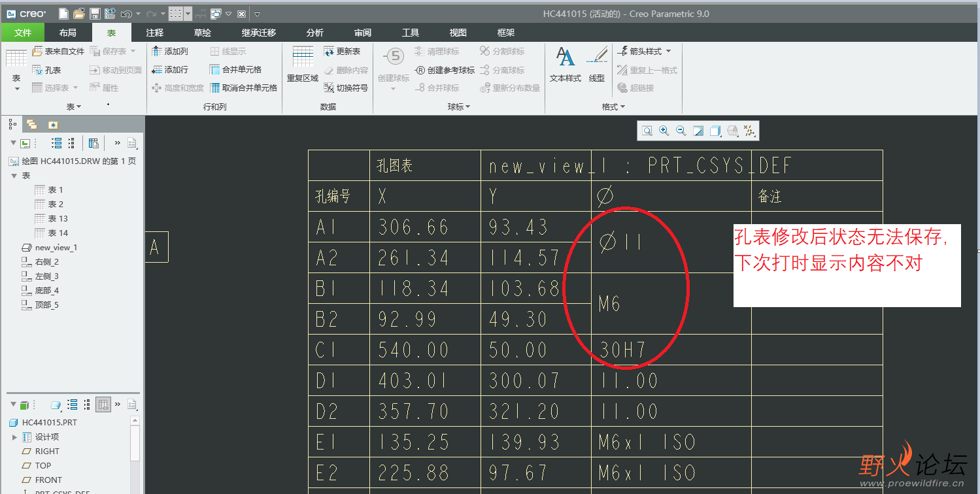The width and height of the screenshot is (980, 494).
Task: Close the active window icon in toolbar
Action: (241, 14)
